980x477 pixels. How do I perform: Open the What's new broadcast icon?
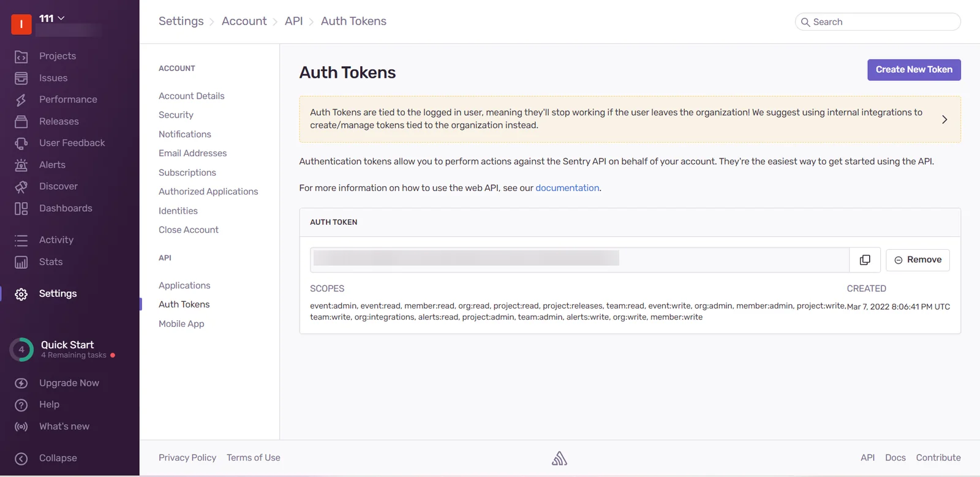21,427
